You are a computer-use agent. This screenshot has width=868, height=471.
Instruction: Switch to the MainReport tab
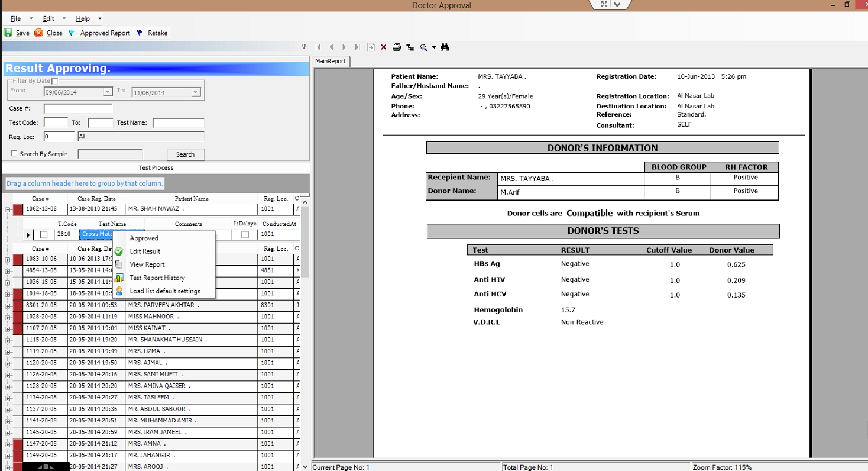tap(332, 60)
